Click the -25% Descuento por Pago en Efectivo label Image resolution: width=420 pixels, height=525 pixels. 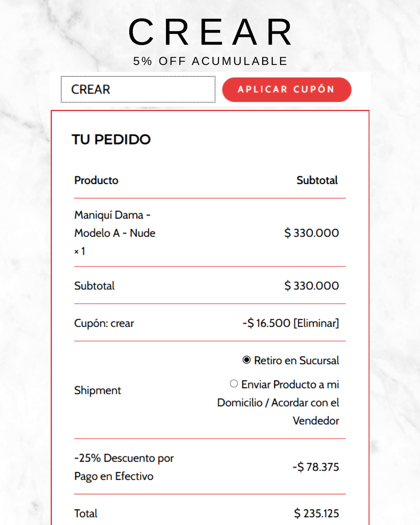point(124,467)
